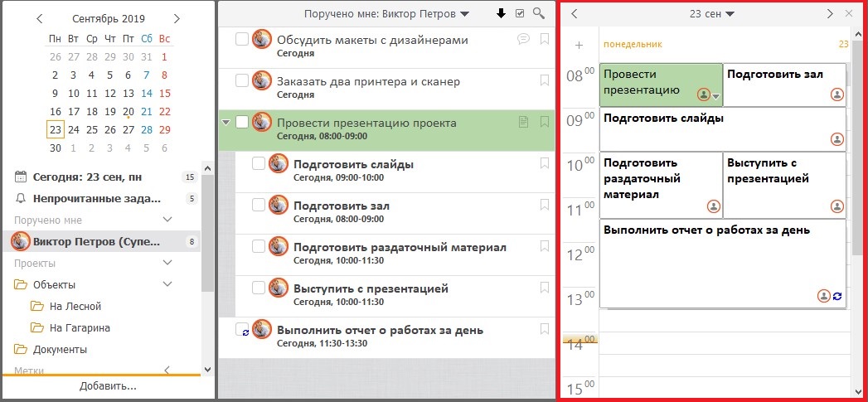The height and width of the screenshot is (402, 868).
Task: Bookmark the Обсудить макеты с дизайнерами task
Action: (544, 39)
